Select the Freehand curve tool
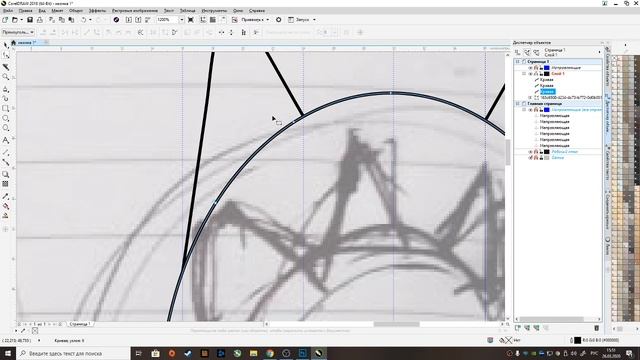Screen dimensions: 640x360 tap(5, 89)
